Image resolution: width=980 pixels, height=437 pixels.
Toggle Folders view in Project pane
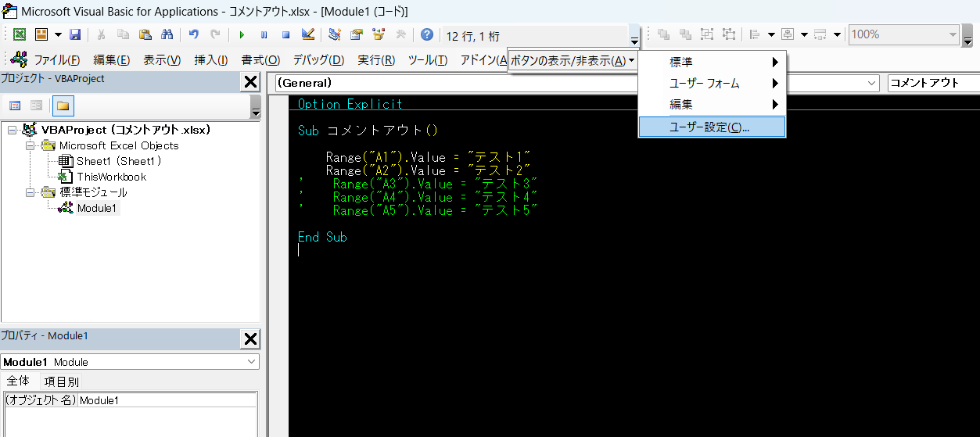pos(63,106)
